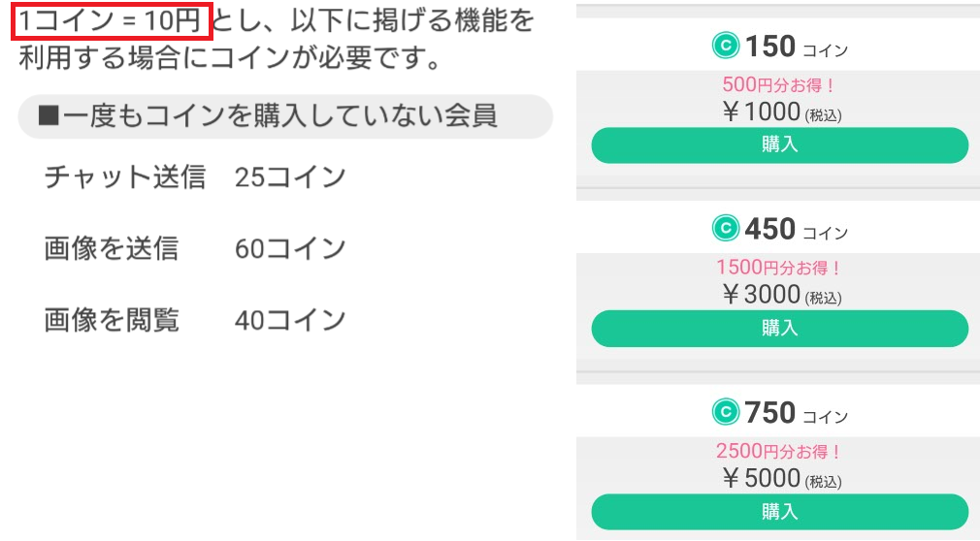Select the ¥1000 (税込) price
Screen dimensions: 980x541
coord(781,112)
